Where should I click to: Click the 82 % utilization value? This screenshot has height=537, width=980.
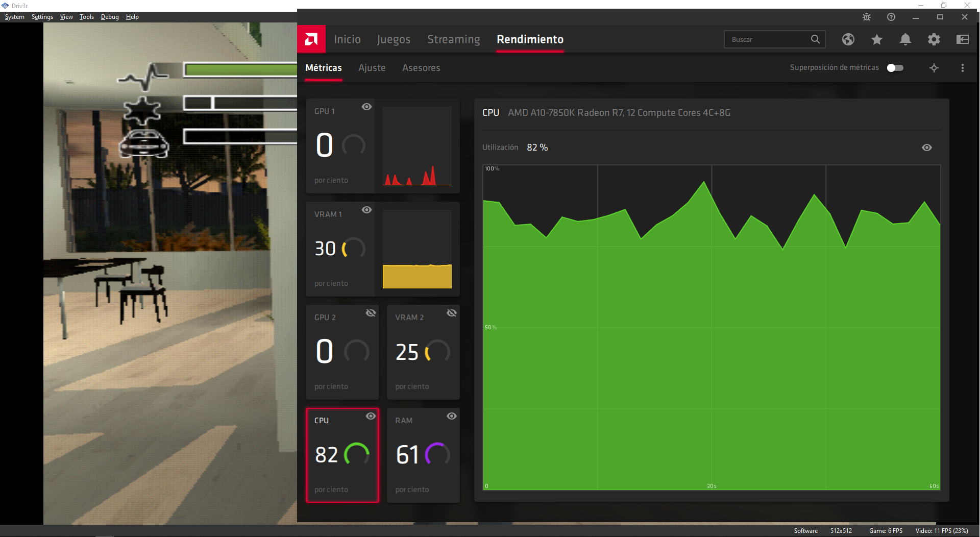point(537,148)
